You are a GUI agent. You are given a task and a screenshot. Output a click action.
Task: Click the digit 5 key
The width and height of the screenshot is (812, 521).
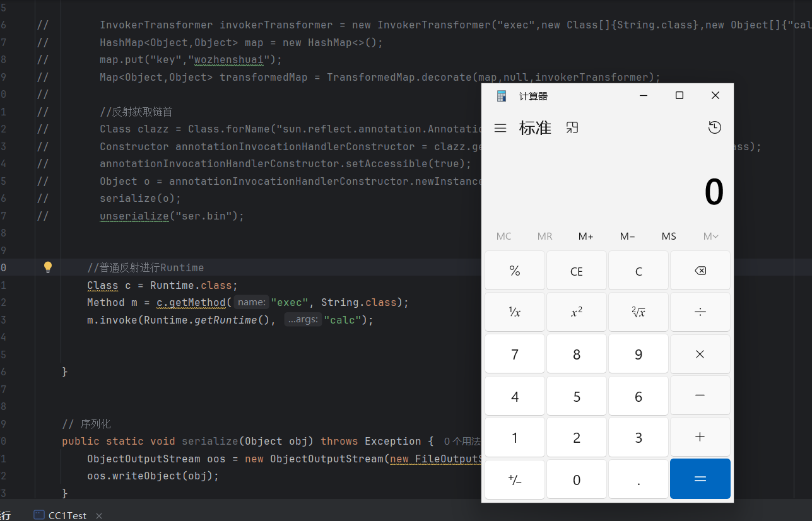click(577, 395)
